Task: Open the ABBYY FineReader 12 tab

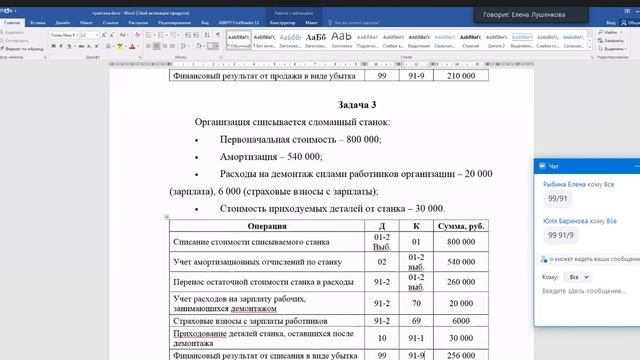Action: 239,22
